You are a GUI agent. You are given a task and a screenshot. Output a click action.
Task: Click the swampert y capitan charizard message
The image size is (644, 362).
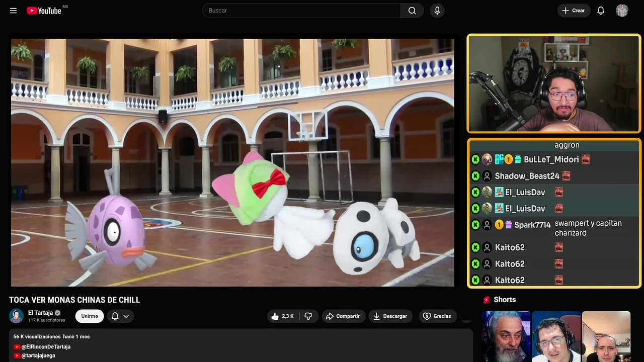tap(588, 228)
